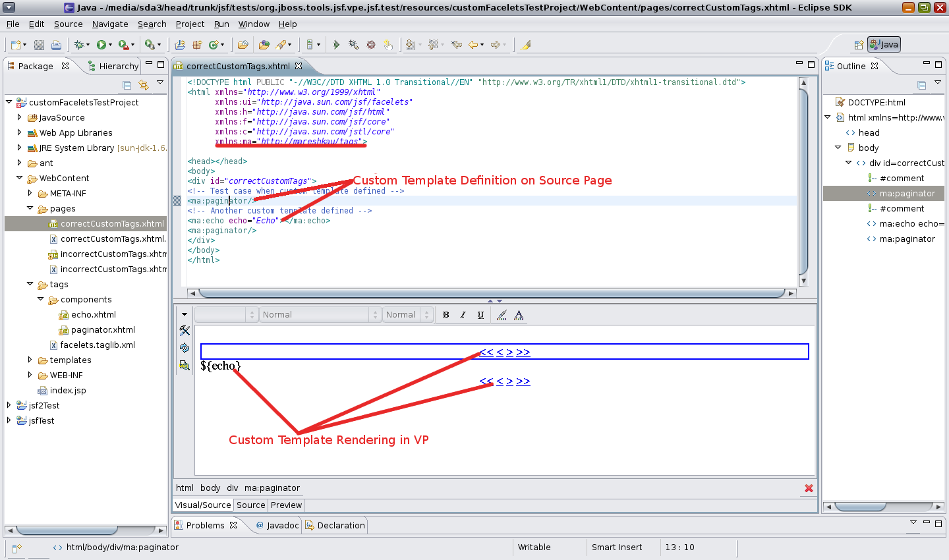
Task: Click the Debug bug icon in toolbar
Action: pyautogui.click(x=80, y=45)
